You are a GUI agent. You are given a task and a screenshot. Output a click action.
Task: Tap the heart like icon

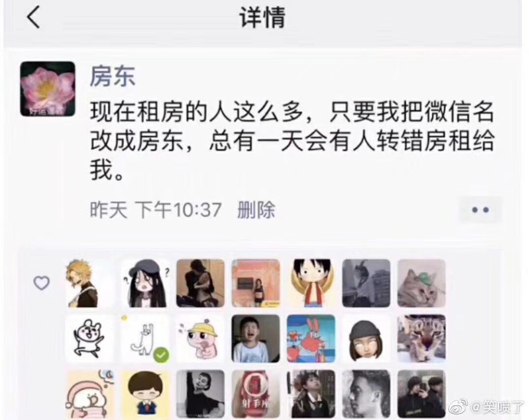coord(42,283)
